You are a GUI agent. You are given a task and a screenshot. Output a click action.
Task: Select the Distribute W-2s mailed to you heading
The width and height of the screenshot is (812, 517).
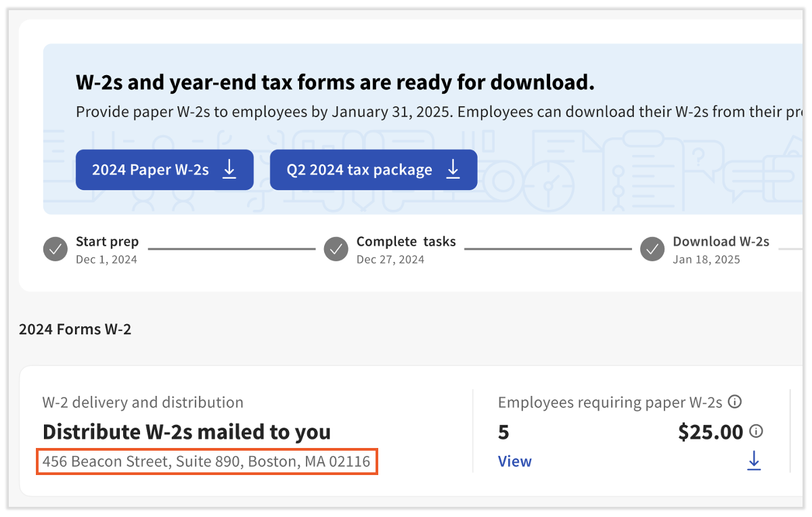click(187, 432)
